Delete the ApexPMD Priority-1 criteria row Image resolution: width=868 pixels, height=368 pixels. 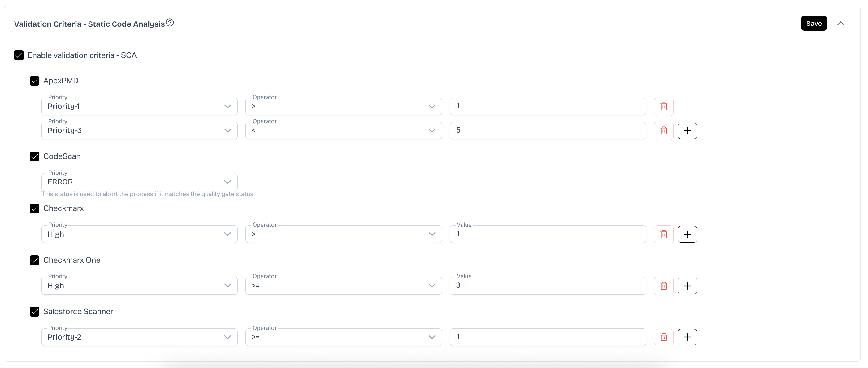pyautogui.click(x=663, y=107)
